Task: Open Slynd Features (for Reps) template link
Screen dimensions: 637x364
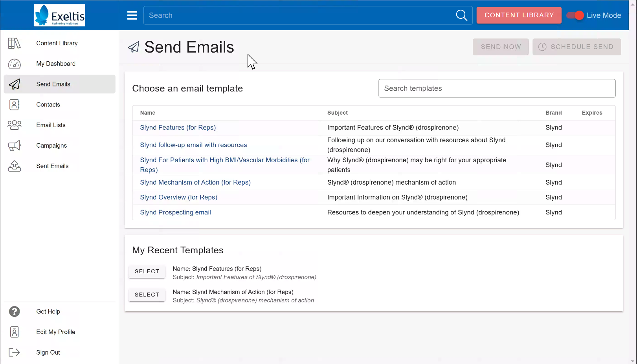Action: (178, 128)
